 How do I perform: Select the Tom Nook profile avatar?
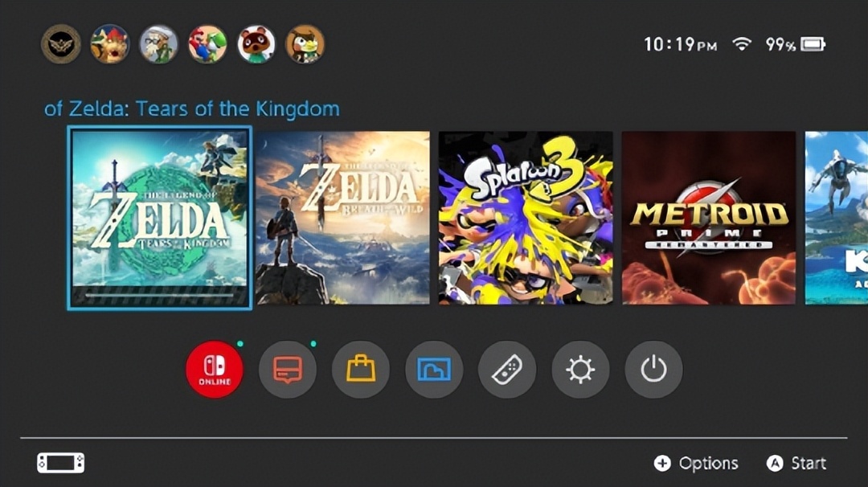click(256, 43)
